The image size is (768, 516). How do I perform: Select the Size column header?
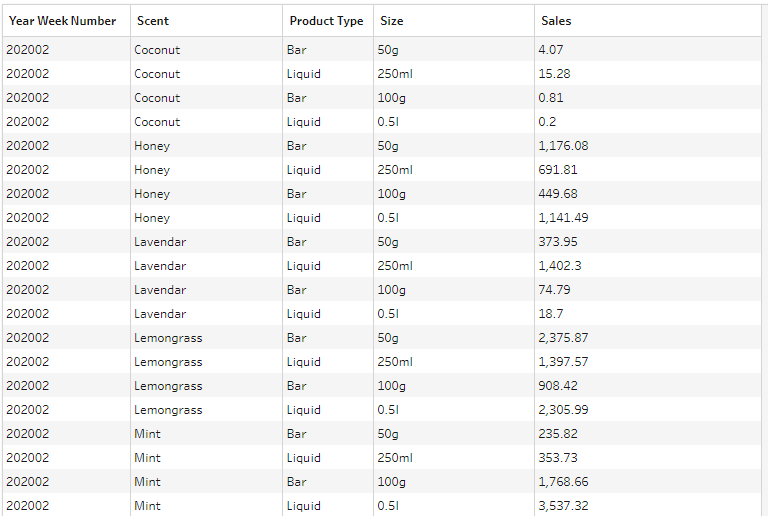pyautogui.click(x=392, y=21)
